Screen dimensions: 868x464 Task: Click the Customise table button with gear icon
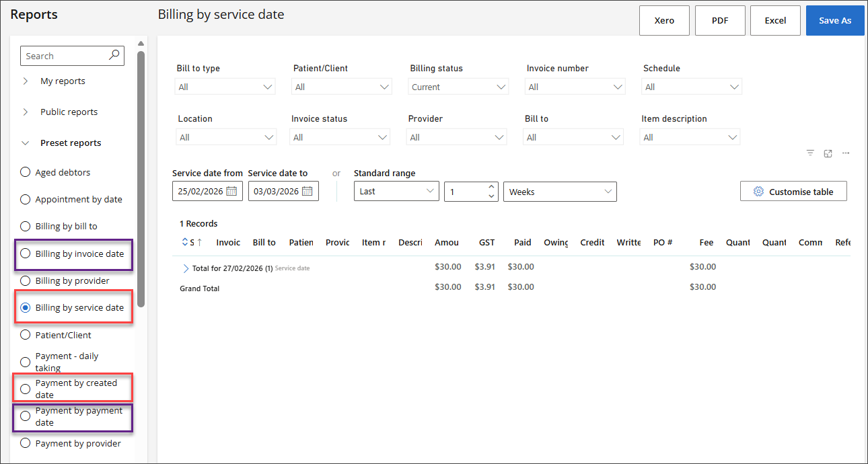point(793,192)
